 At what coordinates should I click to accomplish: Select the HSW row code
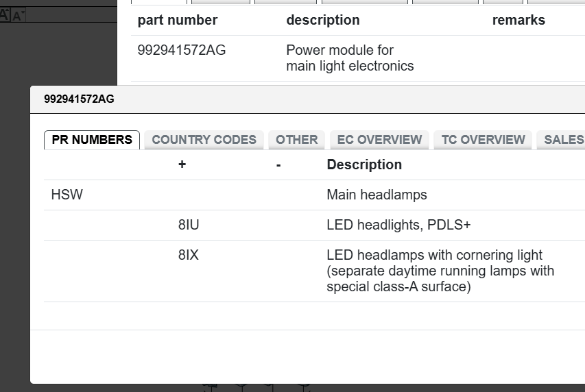[x=67, y=195]
